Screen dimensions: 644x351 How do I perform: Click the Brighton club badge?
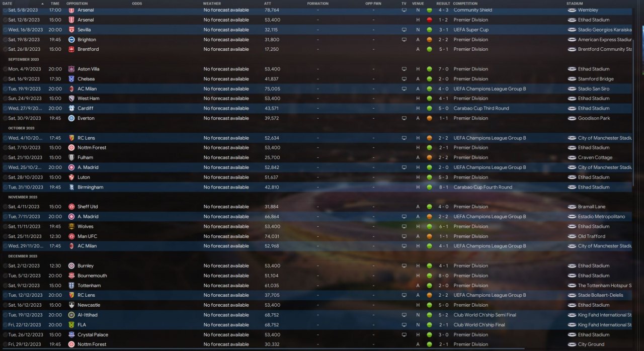[71, 40]
